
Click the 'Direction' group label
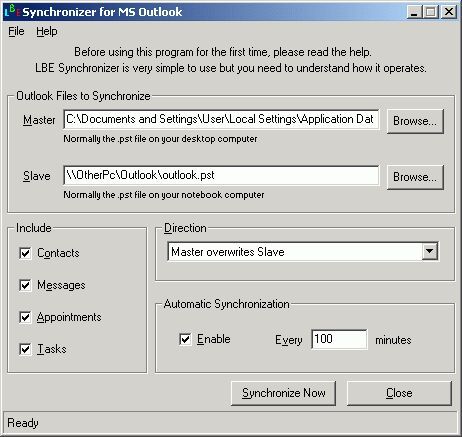[x=185, y=228]
